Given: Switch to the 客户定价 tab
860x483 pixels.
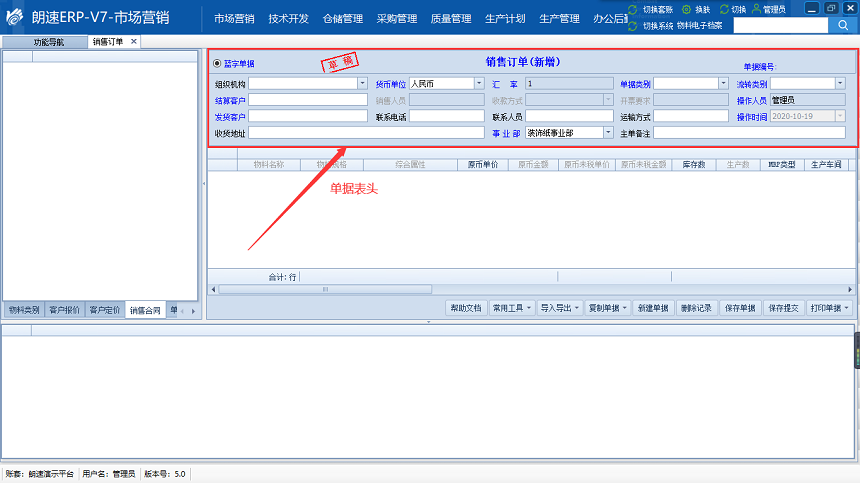Looking at the screenshot, I should pyautogui.click(x=105, y=310).
